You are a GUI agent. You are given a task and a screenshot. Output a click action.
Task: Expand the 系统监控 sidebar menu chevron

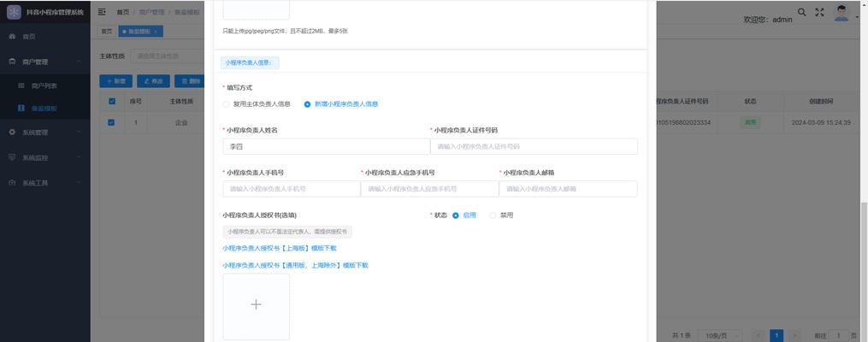[80, 157]
